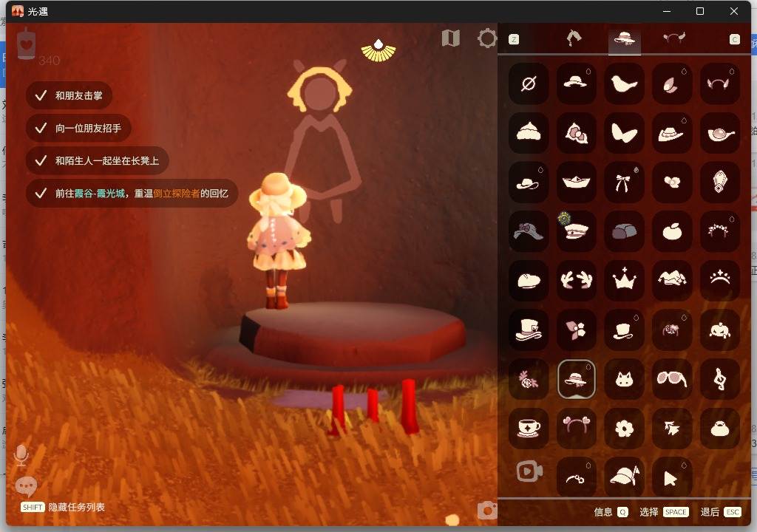Click the C next category key
The height and width of the screenshot is (532, 757).
(734, 40)
